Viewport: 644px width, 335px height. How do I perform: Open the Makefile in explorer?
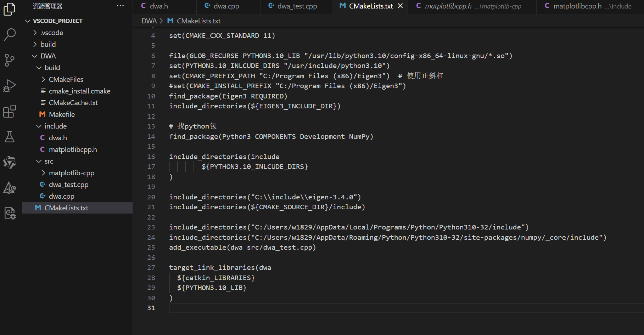pyautogui.click(x=78, y=114)
